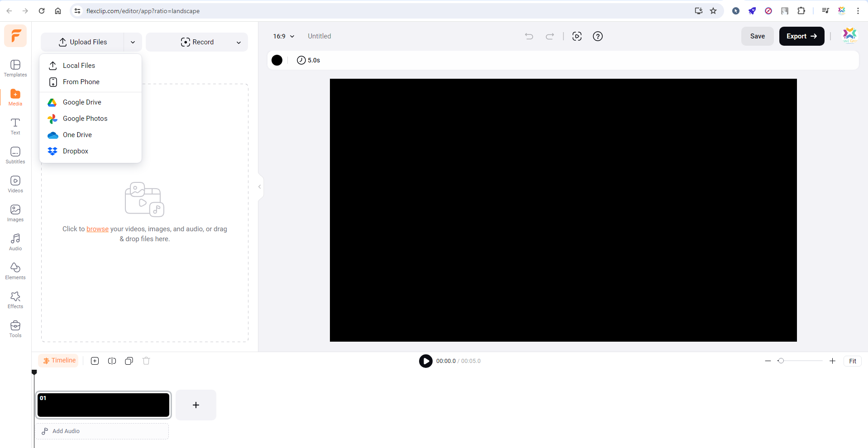Select Dropbox from the upload menu
The width and height of the screenshot is (868, 448).
(75, 151)
